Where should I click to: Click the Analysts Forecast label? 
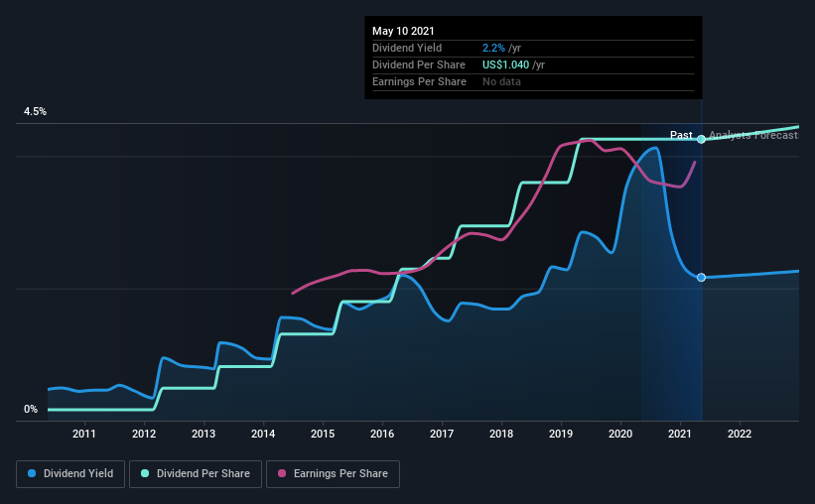753,135
